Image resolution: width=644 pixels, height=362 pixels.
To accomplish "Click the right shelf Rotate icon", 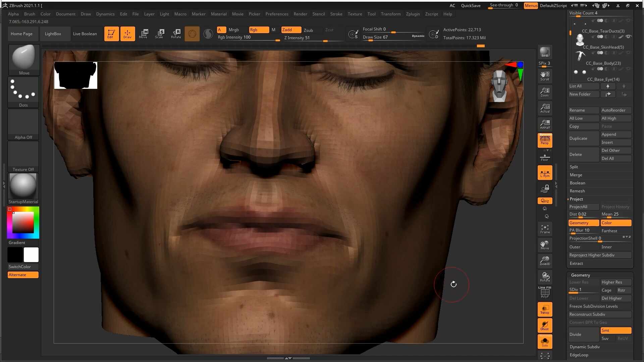I will point(545,277).
